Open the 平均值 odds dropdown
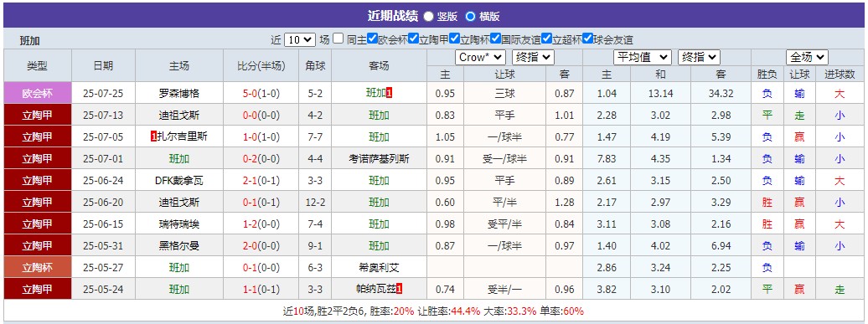The height and width of the screenshot is (324, 868). pyautogui.click(x=643, y=57)
